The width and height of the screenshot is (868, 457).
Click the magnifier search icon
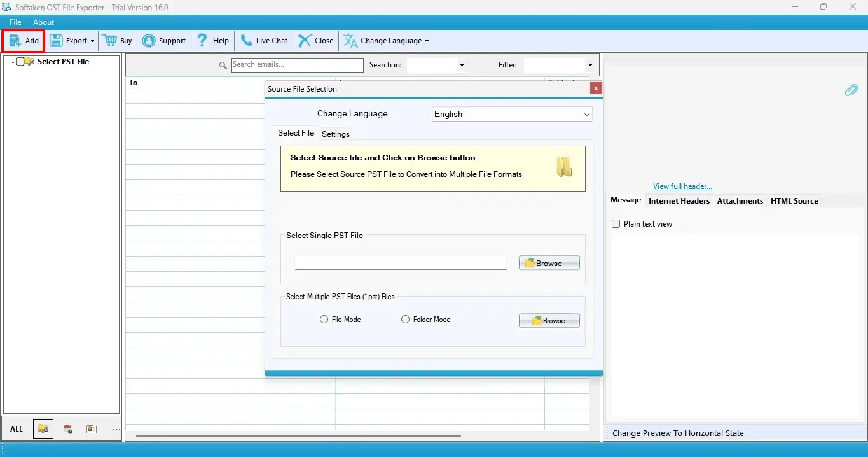(223, 65)
